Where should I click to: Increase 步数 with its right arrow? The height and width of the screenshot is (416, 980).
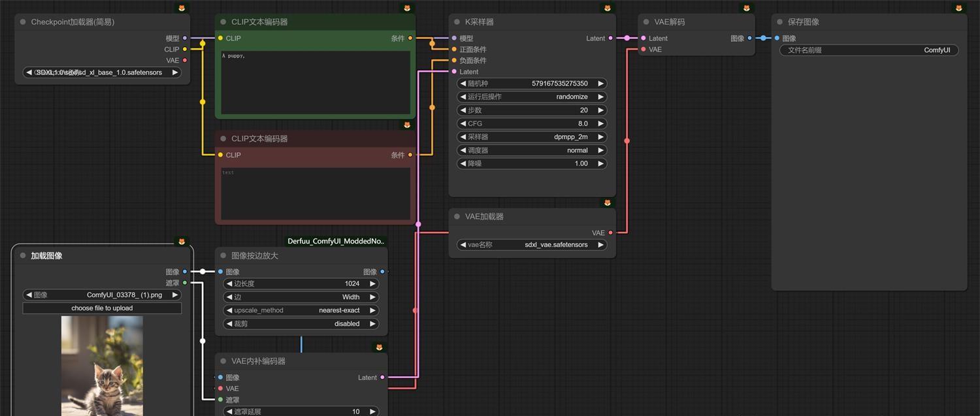point(601,110)
